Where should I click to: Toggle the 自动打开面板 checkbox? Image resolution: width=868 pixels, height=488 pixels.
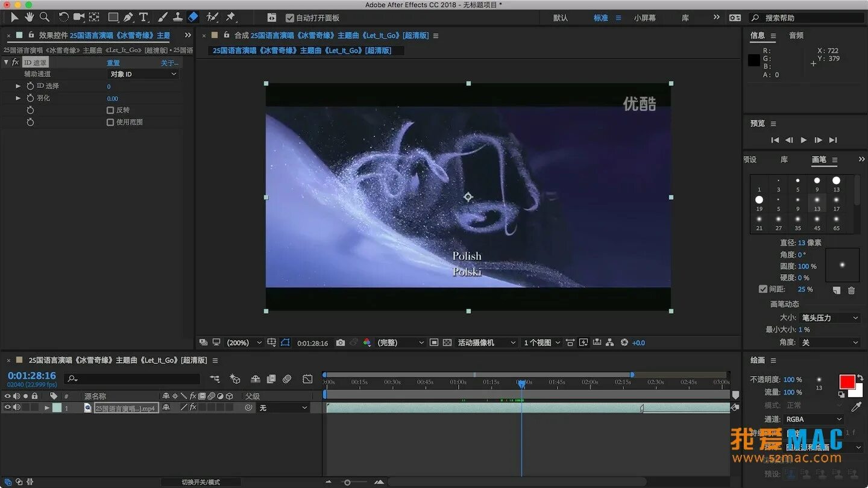(290, 18)
